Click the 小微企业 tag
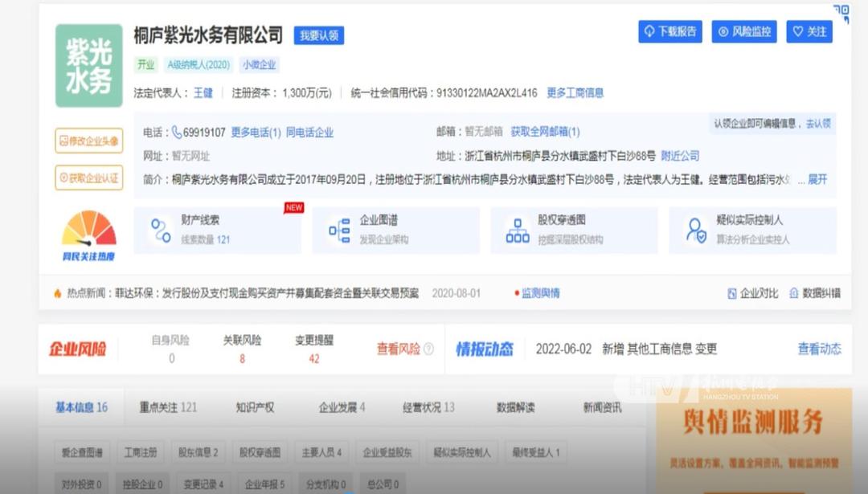 click(x=259, y=65)
